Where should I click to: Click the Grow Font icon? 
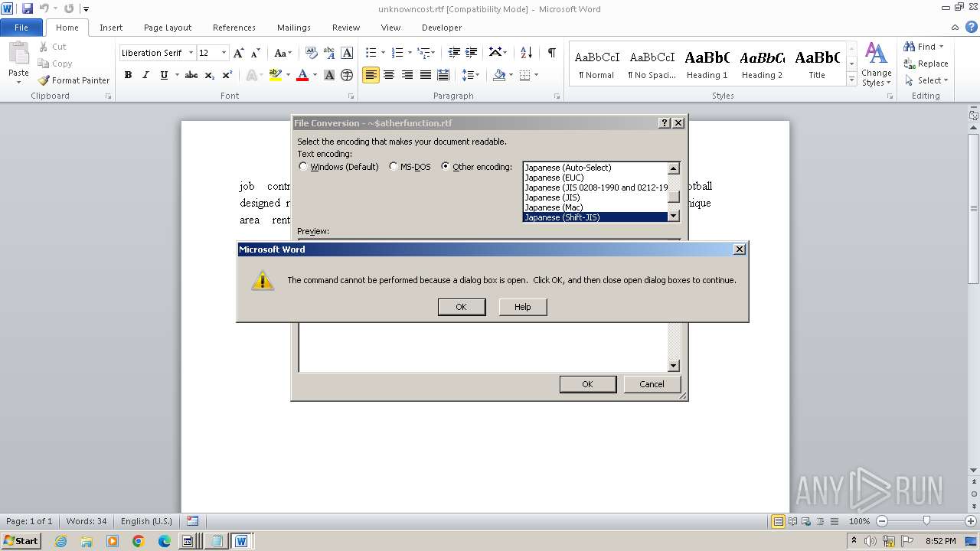(x=239, y=53)
